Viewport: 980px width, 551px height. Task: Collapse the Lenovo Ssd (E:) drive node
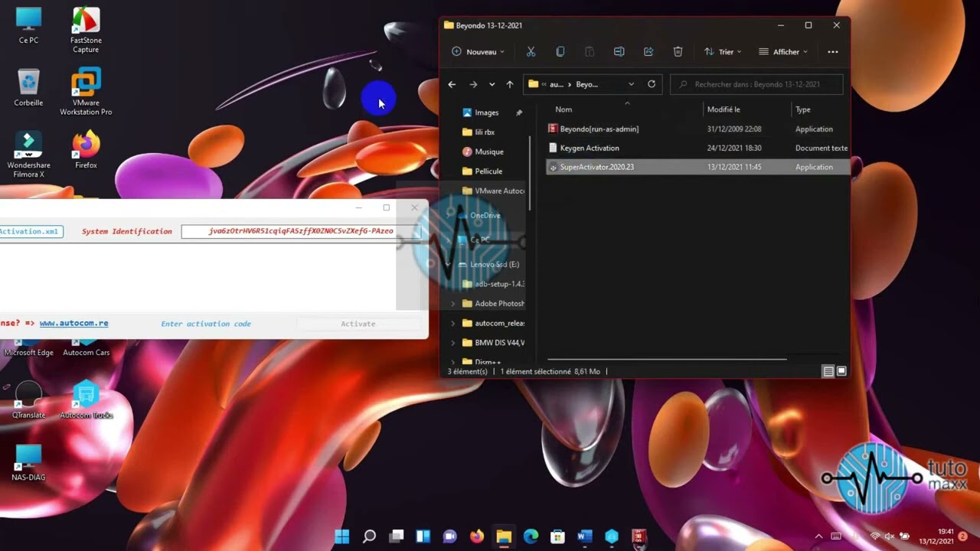449,264
